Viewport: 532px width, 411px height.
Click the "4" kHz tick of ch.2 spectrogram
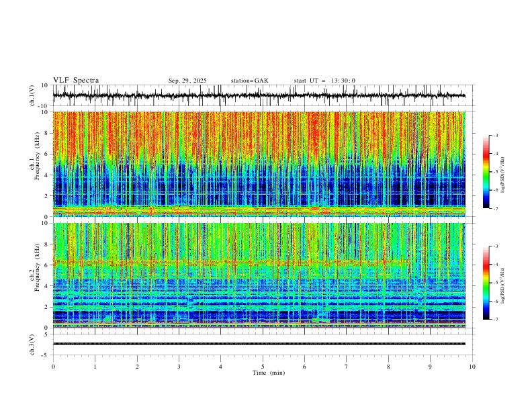pos(47,286)
